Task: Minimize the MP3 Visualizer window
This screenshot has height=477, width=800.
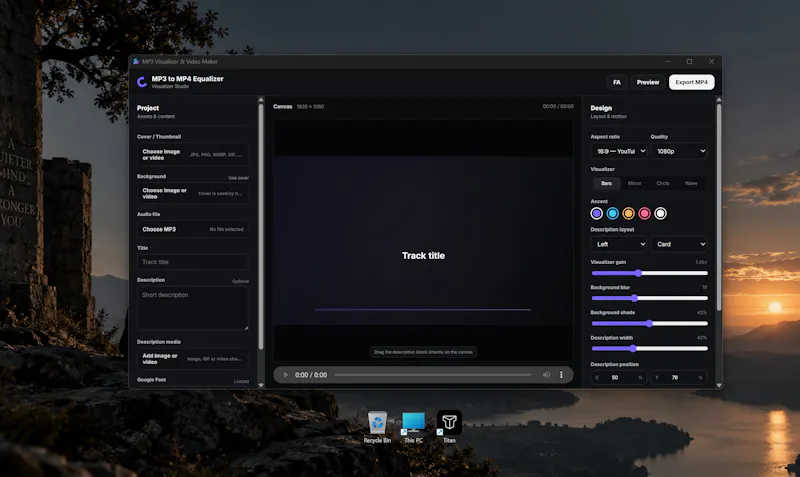Action: pos(667,61)
